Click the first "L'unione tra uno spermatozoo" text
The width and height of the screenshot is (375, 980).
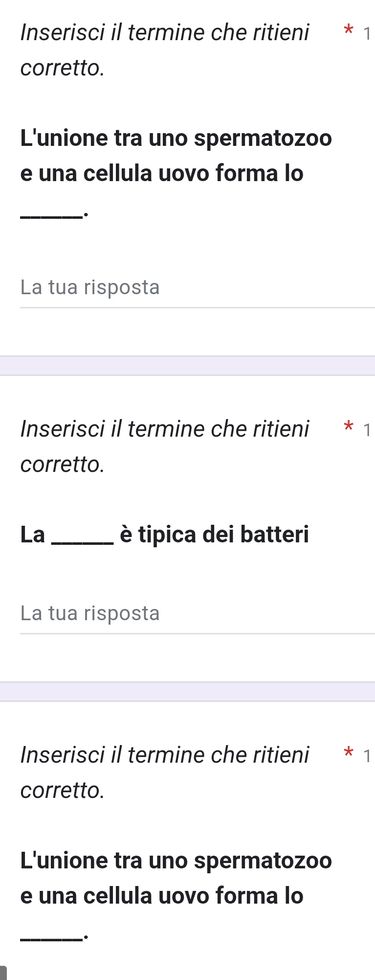tap(176, 138)
